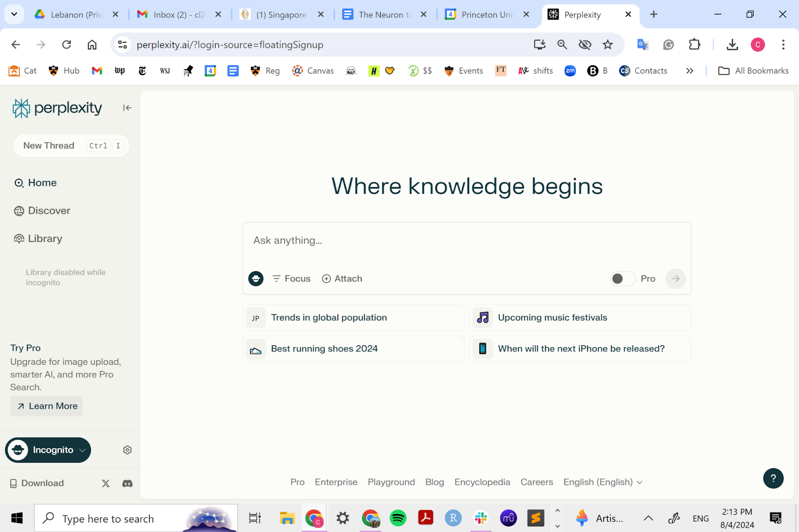Bookmark this page with the star
Image resolution: width=799 pixels, height=532 pixels.
pos(608,45)
